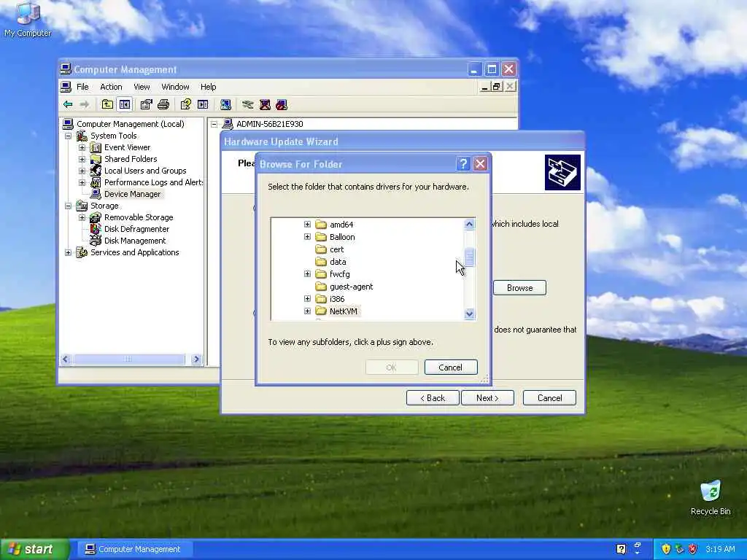Click the Recycle Bin desktop icon
This screenshot has height=560, width=747.
click(711, 497)
